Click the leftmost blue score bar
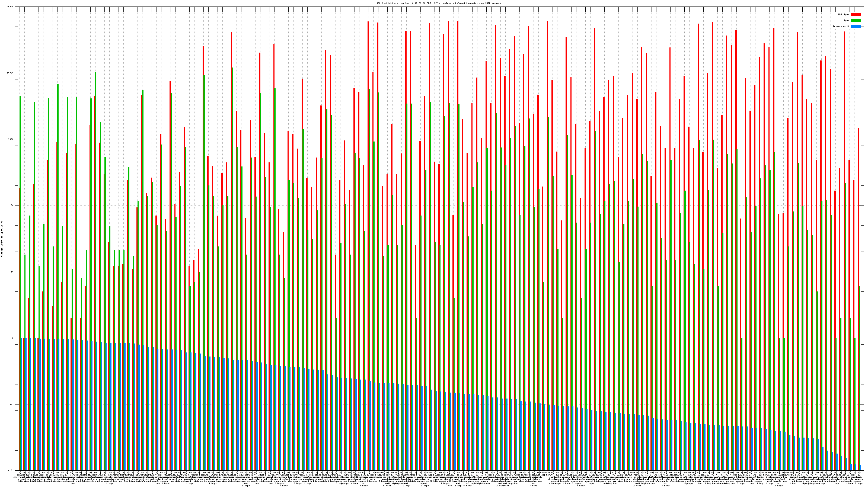Image resolution: width=868 pixels, height=488 pixels. 21,404
